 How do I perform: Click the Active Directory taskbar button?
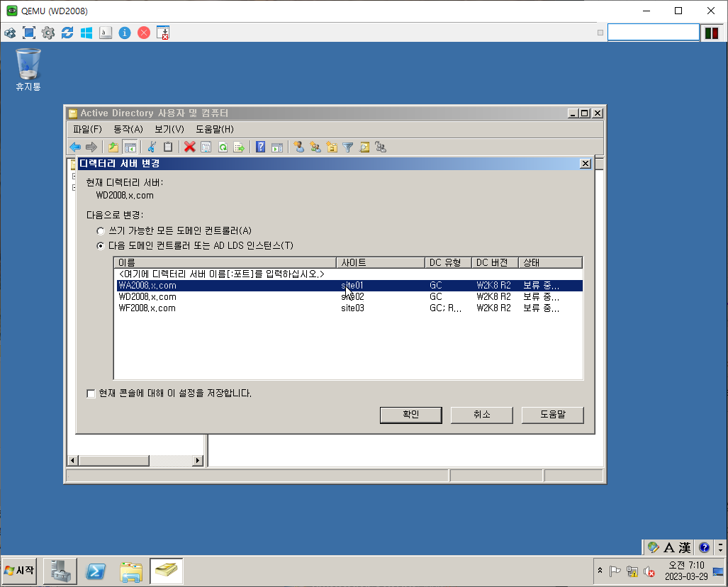pos(166,571)
